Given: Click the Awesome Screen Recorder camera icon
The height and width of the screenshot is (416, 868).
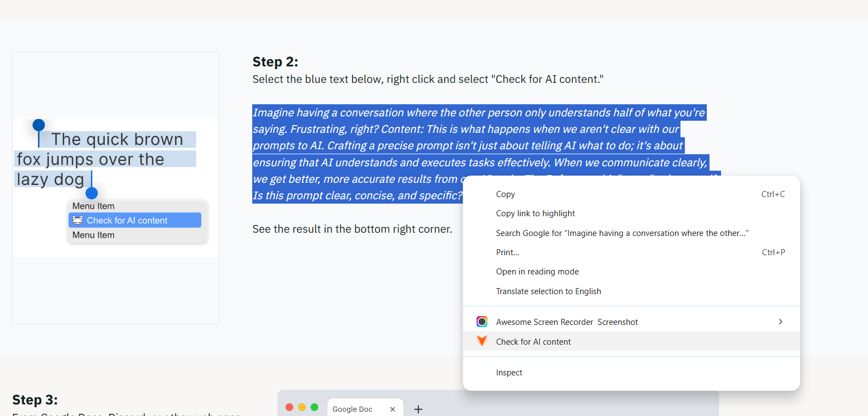Looking at the screenshot, I should point(482,322).
